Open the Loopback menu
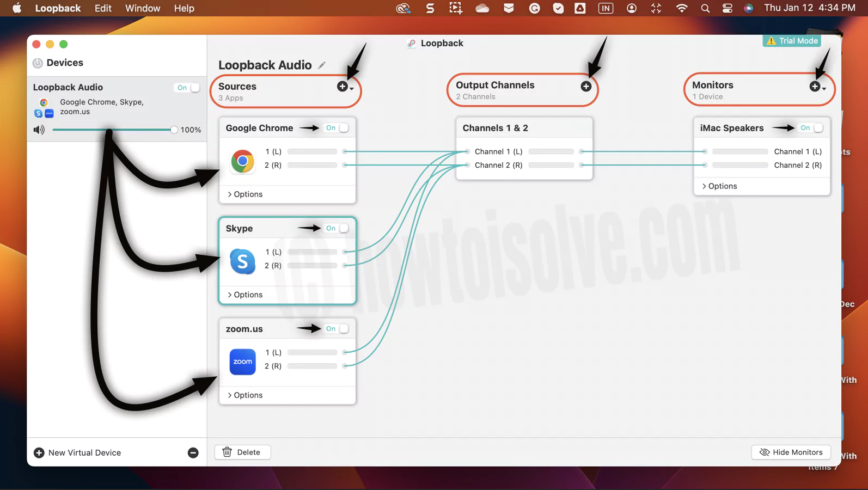The image size is (868, 490). [58, 8]
